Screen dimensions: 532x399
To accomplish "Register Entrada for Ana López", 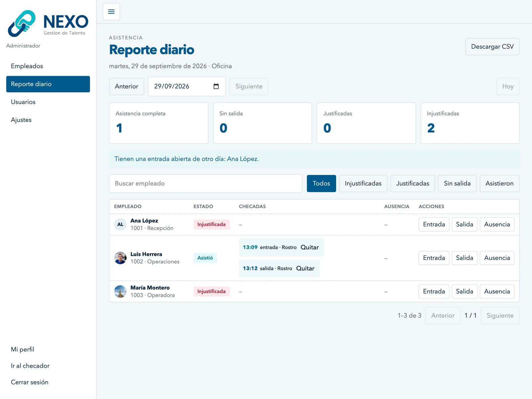I will click(x=434, y=224).
